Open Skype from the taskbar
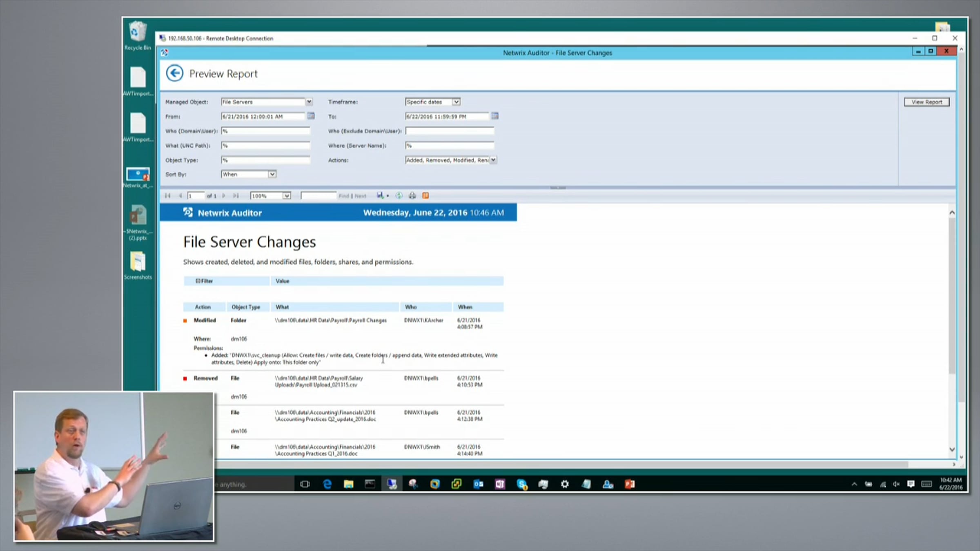The width and height of the screenshot is (980, 551). [521, 484]
